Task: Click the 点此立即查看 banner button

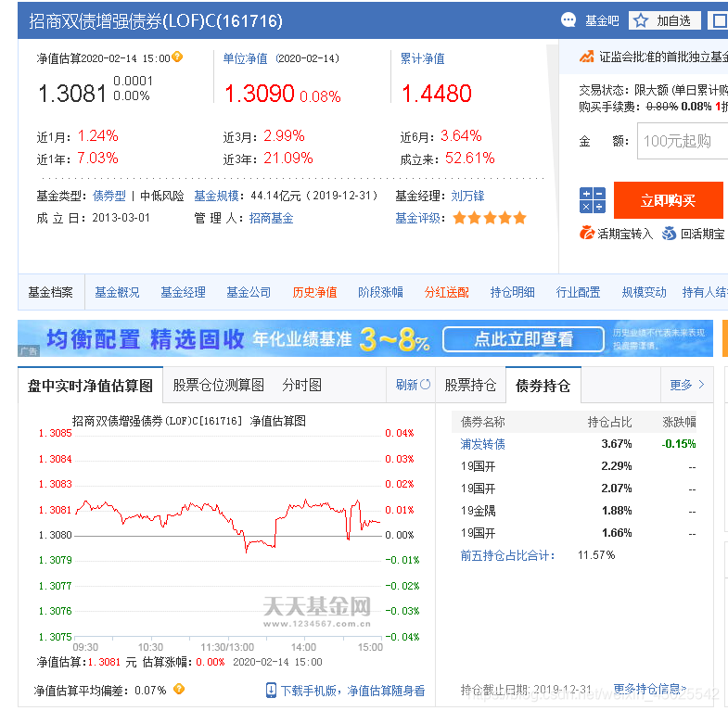Action: (x=523, y=339)
